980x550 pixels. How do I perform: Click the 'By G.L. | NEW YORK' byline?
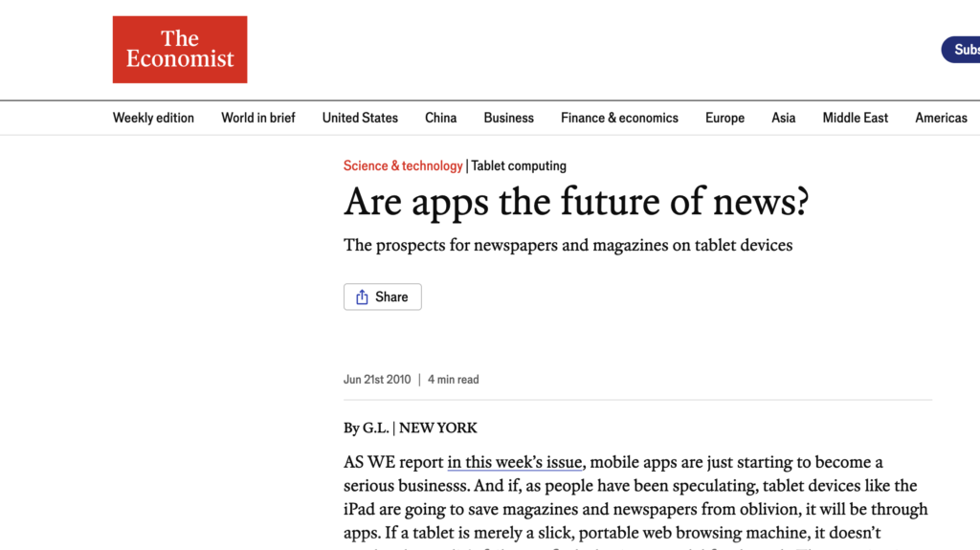pyautogui.click(x=410, y=428)
